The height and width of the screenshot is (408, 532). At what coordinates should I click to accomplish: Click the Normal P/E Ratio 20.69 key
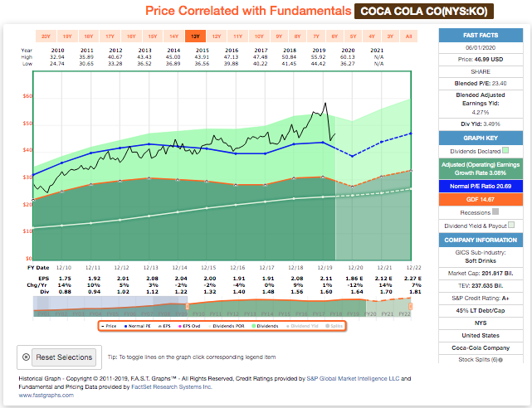click(481, 186)
